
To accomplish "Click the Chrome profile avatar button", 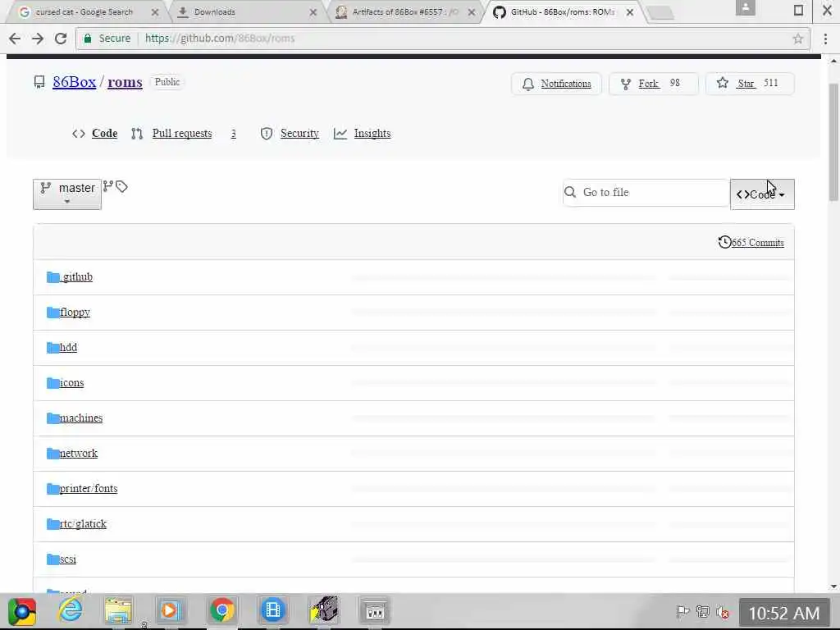I will (745, 7).
